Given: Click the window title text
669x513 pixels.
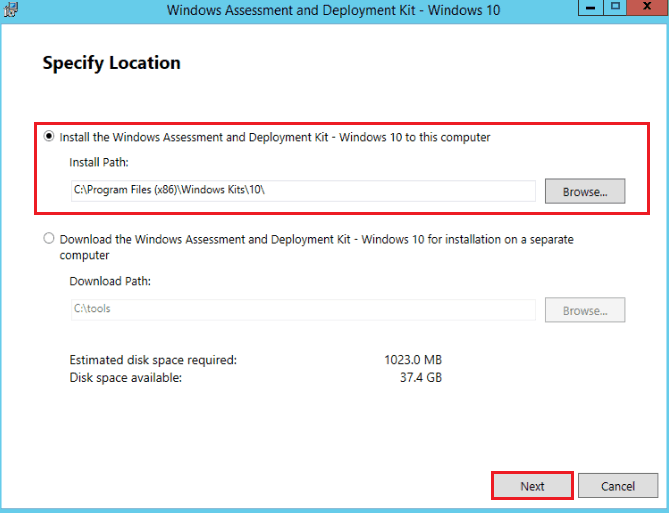Looking at the screenshot, I should (x=333, y=10).
